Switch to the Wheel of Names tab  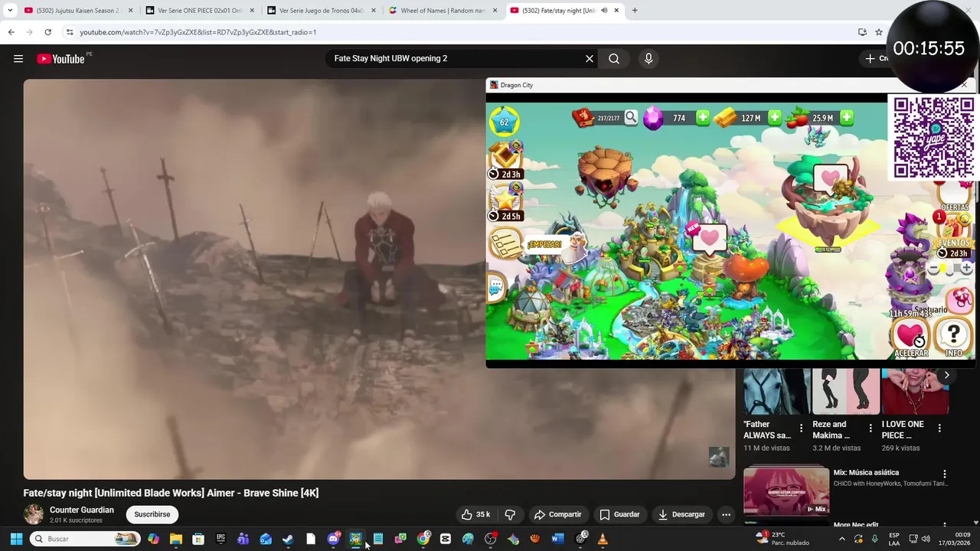[443, 11]
